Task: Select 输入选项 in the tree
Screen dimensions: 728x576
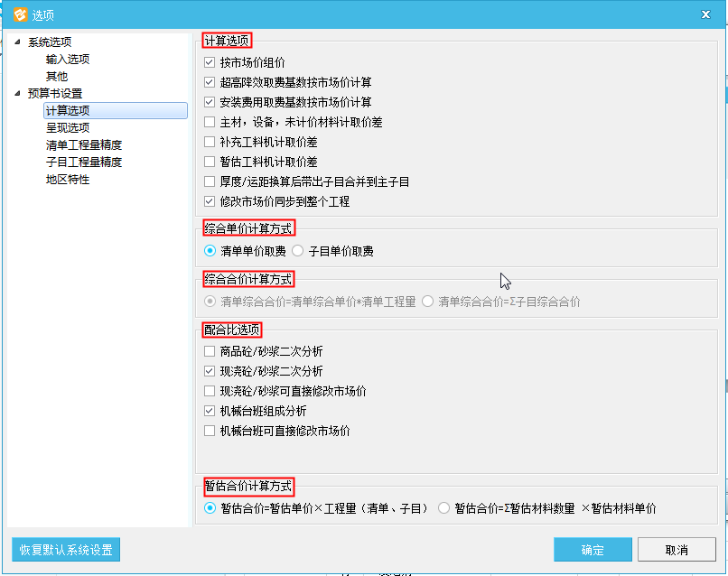Action: click(x=68, y=60)
